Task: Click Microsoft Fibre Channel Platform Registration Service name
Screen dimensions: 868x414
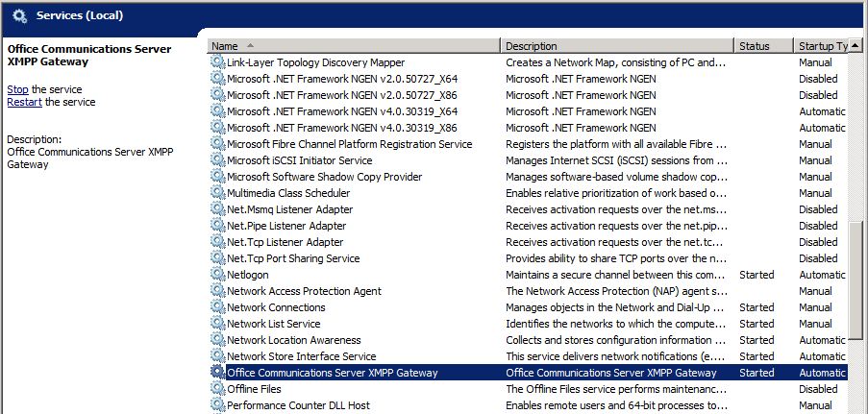Action: 349,144
